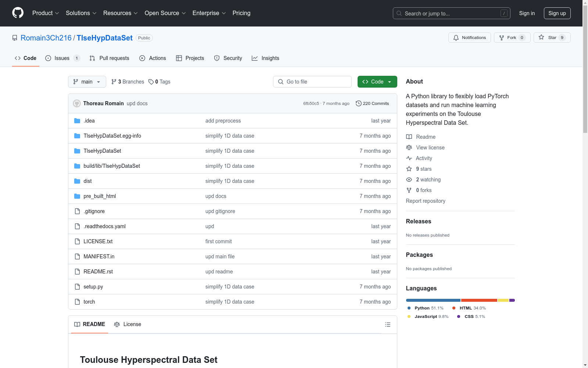Image resolution: width=588 pixels, height=368 pixels.
Task: Open the main branch selector dropdown
Action: [87, 82]
